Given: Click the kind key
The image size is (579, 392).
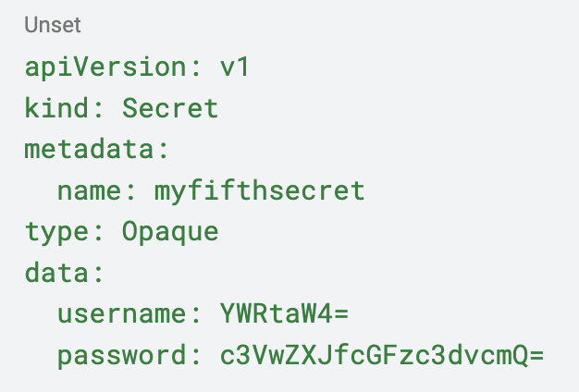Looking at the screenshot, I should coord(56,108).
